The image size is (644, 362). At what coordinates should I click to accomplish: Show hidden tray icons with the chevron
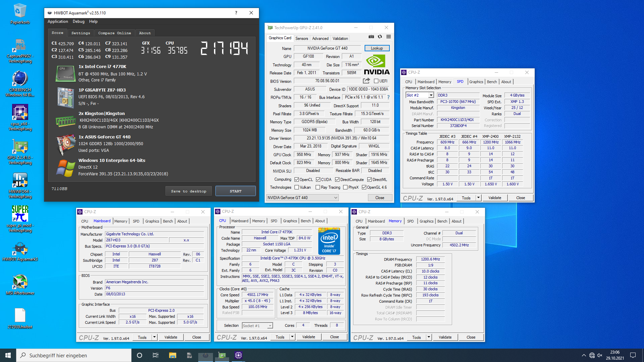tap(584, 355)
